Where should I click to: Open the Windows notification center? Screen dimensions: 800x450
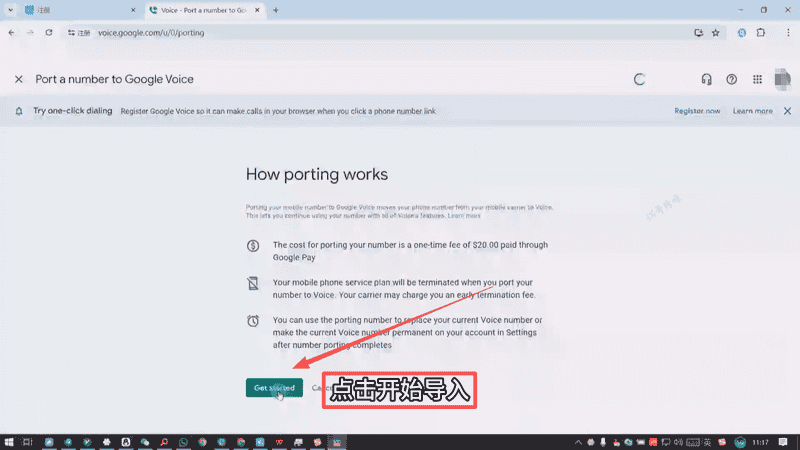783,442
